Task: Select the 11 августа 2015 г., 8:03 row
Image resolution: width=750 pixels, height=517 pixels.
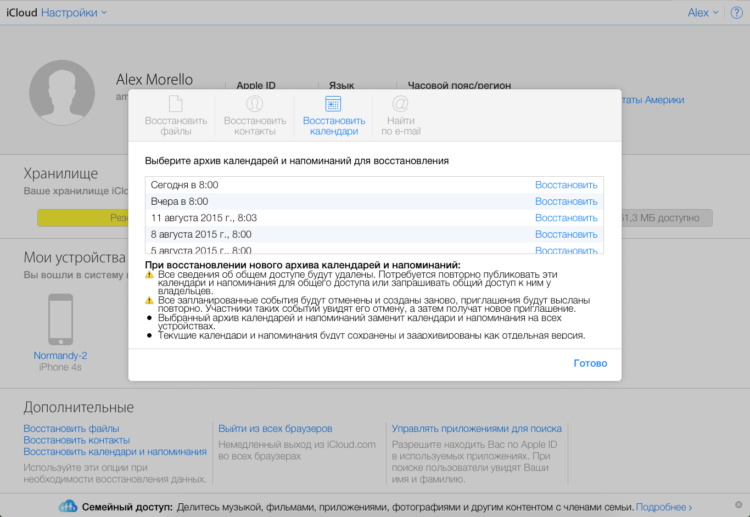Action: (x=374, y=218)
